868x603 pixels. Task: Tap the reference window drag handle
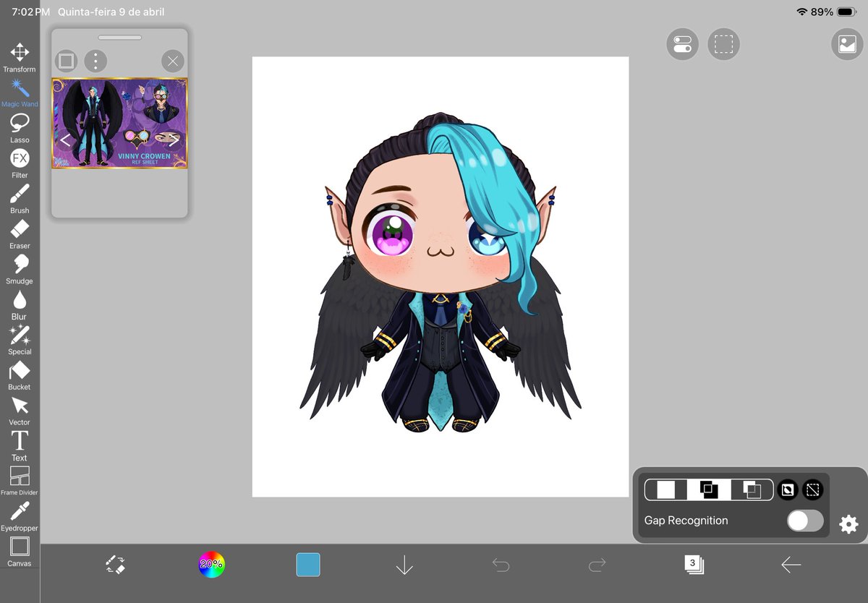coord(120,38)
